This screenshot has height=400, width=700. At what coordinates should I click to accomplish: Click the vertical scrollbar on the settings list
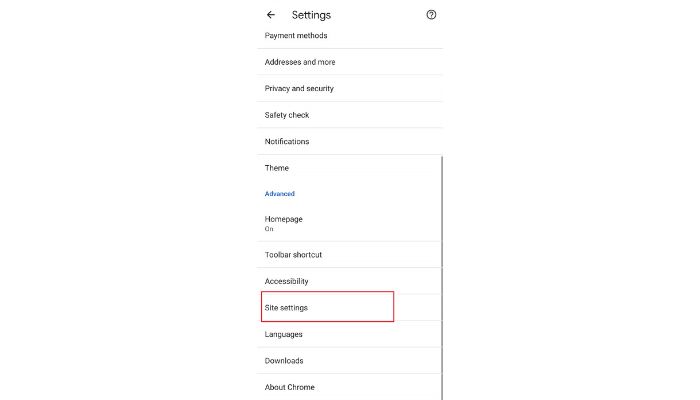(x=442, y=278)
